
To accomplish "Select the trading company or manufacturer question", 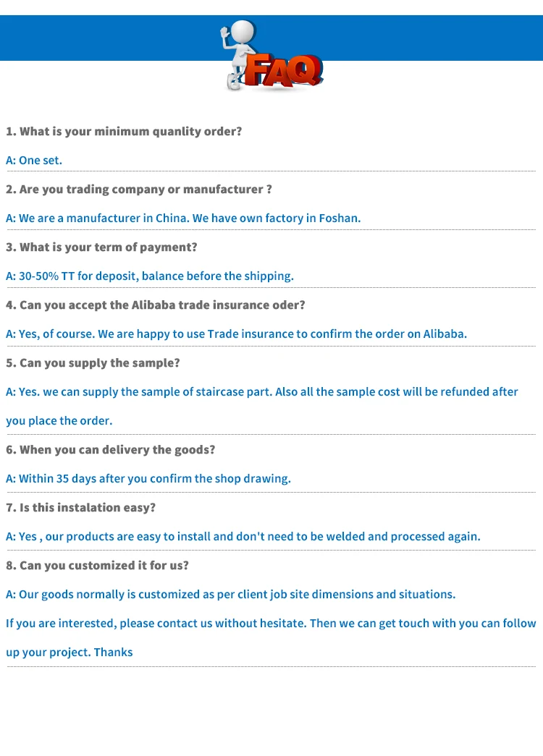I will pos(139,190).
